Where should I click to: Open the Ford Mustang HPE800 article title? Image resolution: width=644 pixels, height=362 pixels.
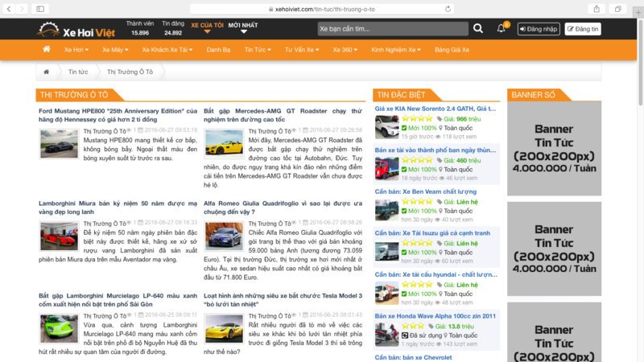click(118, 115)
